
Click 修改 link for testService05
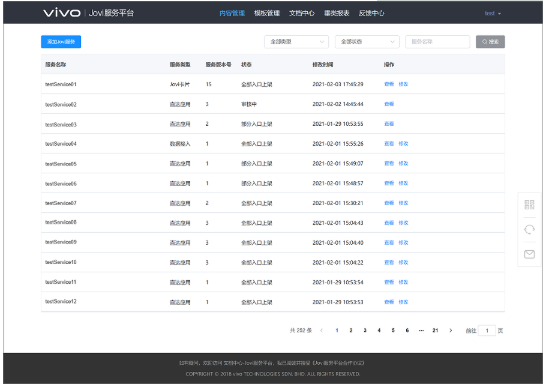point(403,163)
